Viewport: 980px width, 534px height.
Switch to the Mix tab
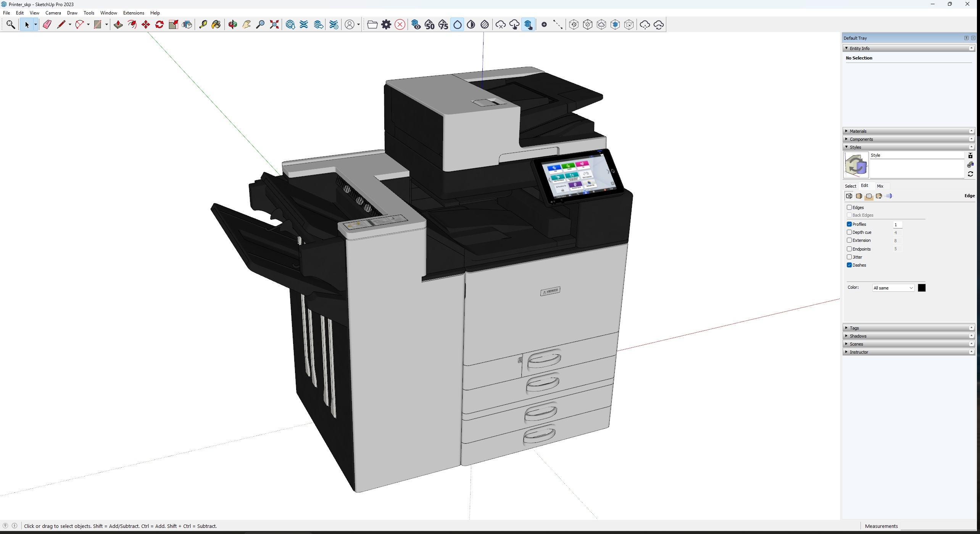coord(880,186)
